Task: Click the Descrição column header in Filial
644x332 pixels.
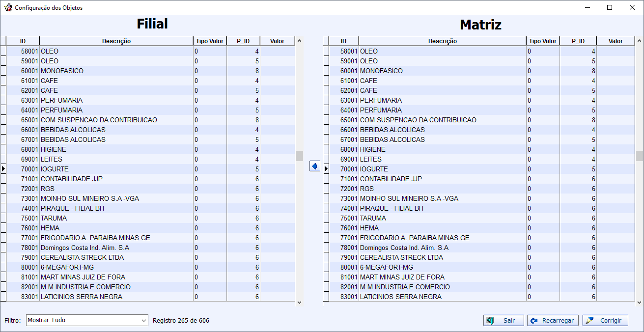Action: tap(116, 41)
